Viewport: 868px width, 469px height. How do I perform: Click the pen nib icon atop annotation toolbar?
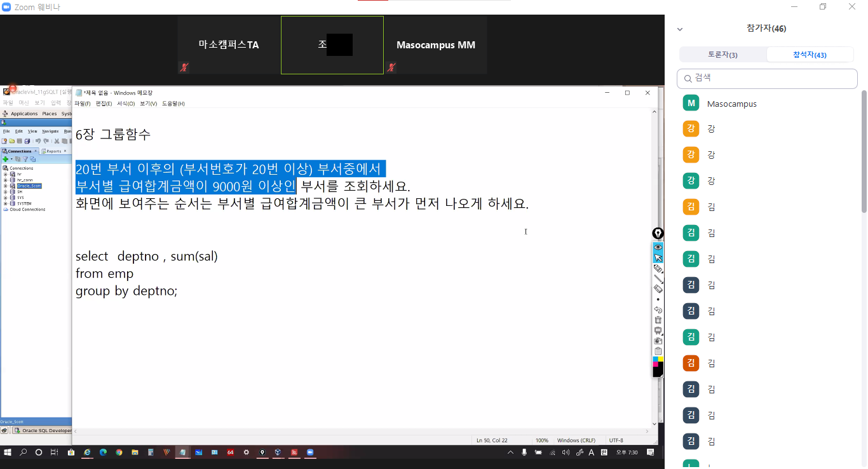pos(658,233)
